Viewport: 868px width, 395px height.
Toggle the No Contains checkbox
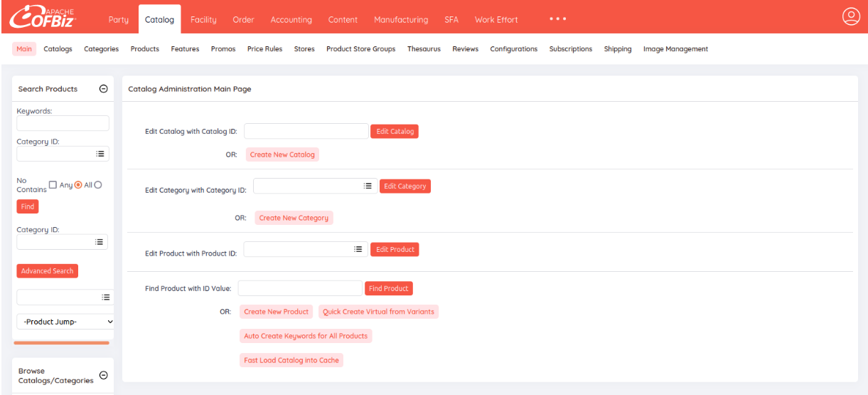click(x=53, y=185)
